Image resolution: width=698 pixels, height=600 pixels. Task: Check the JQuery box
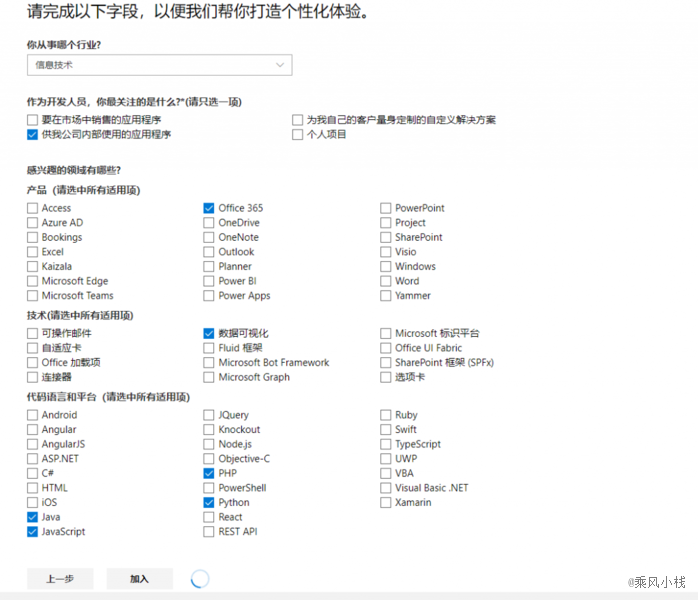208,415
